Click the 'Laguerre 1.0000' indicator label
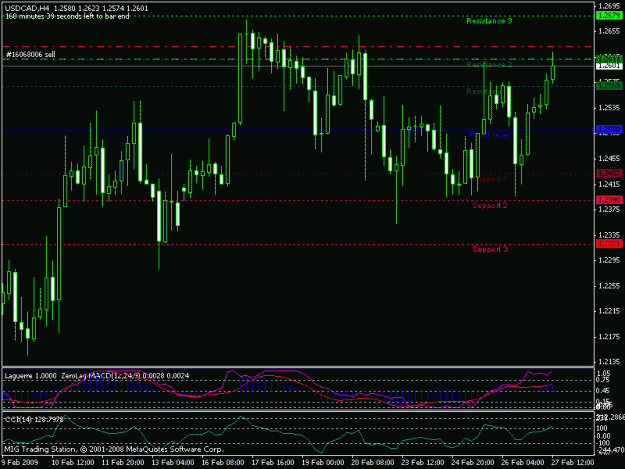 tap(30, 376)
